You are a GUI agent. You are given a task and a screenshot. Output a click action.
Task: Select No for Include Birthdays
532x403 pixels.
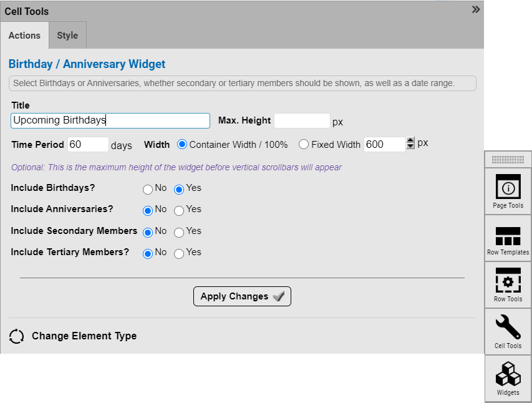coord(148,189)
